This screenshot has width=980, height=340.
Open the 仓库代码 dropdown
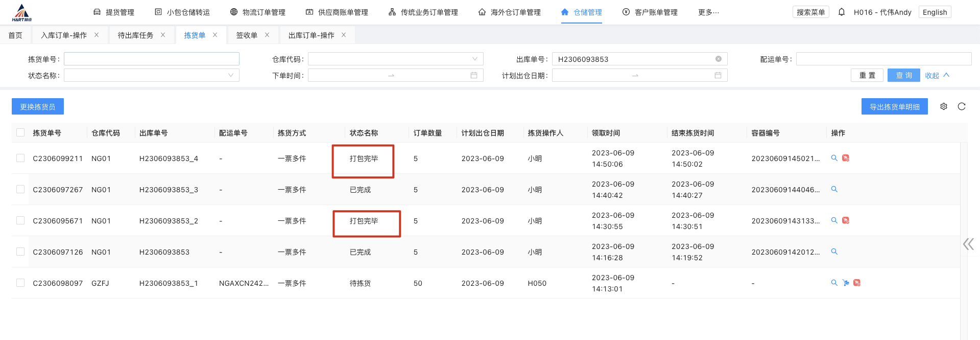coord(395,59)
